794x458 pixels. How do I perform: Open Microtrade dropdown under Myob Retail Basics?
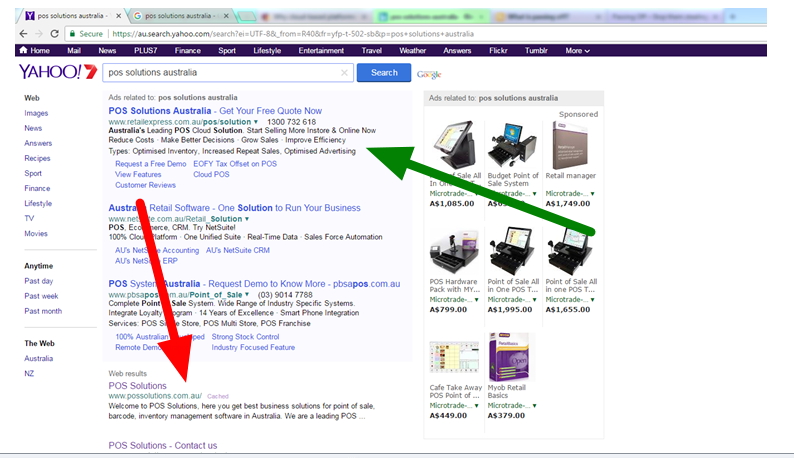click(x=534, y=405)
